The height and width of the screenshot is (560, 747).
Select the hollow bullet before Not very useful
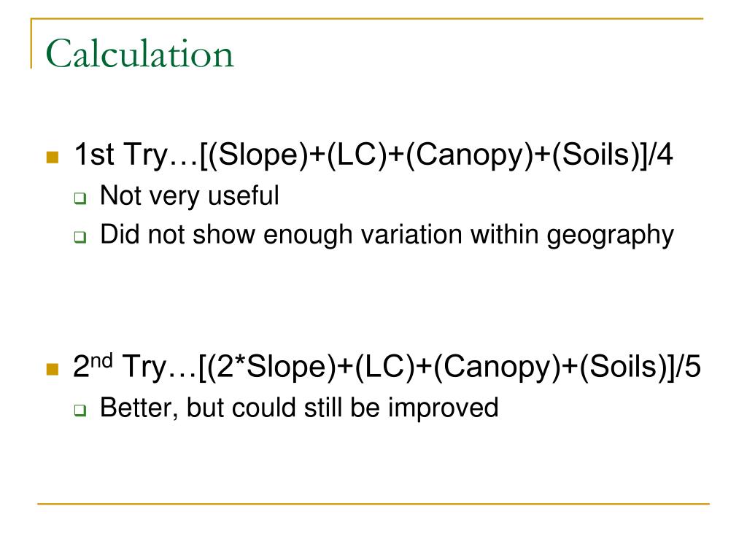80,198
